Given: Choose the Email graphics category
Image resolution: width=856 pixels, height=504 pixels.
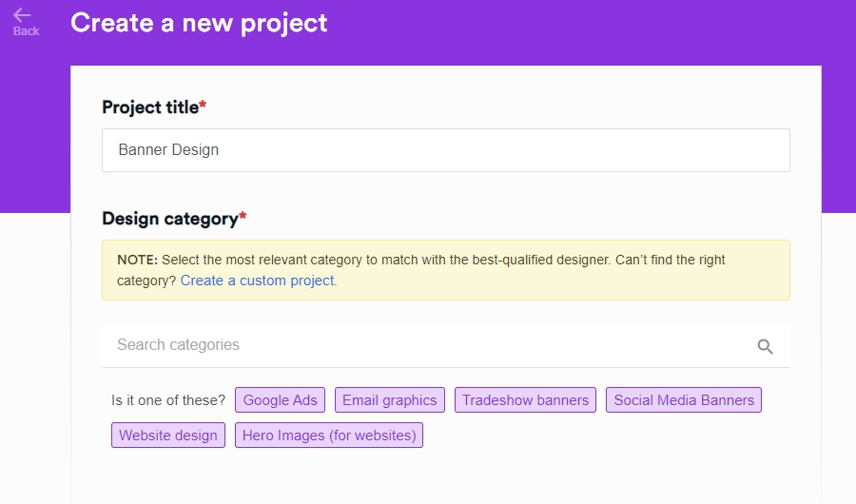Looking at the screenshot, I should click(x=390, y=400).
